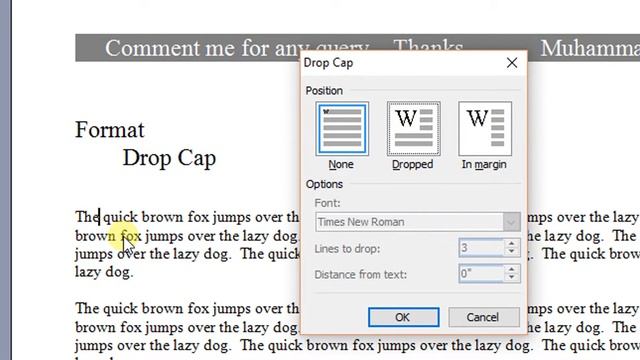Click the 'Drop Cap' heading in the document
Viewport: 640px width, 360px height.
[x=169, y=158]
